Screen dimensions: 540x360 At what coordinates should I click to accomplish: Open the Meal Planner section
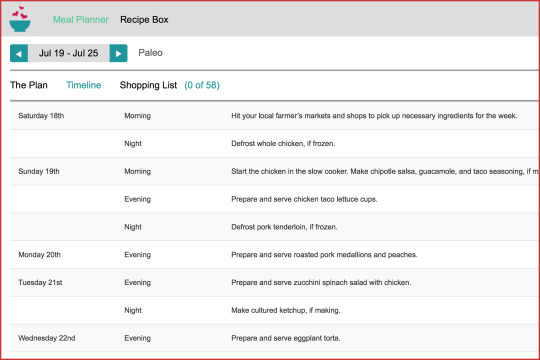[x=81, y=20]
